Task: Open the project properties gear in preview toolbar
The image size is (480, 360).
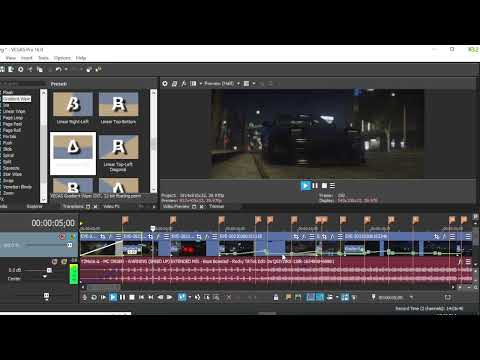Action: [165, 84]
